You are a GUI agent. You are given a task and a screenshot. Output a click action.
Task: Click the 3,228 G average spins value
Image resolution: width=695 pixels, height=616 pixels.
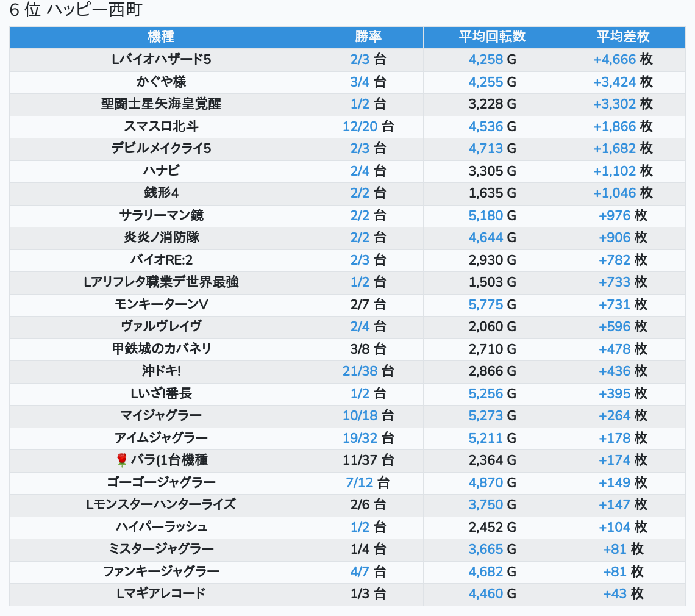(492, 104)
